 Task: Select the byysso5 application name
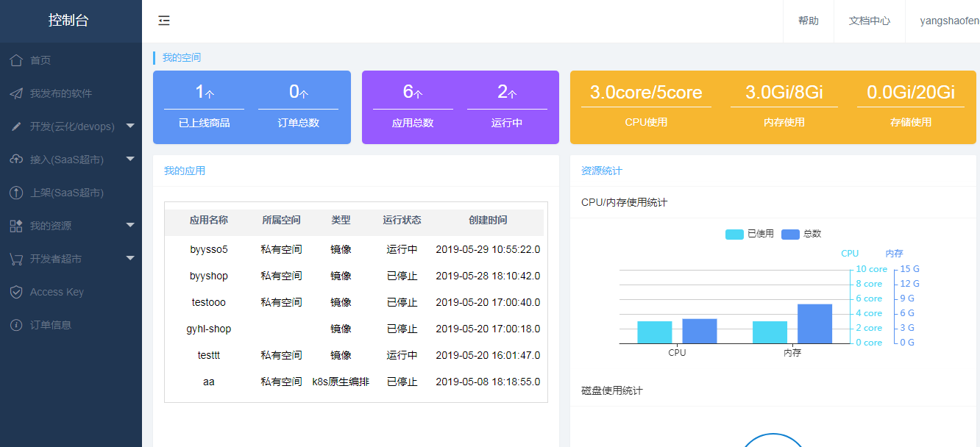click(x=209, y=249)
